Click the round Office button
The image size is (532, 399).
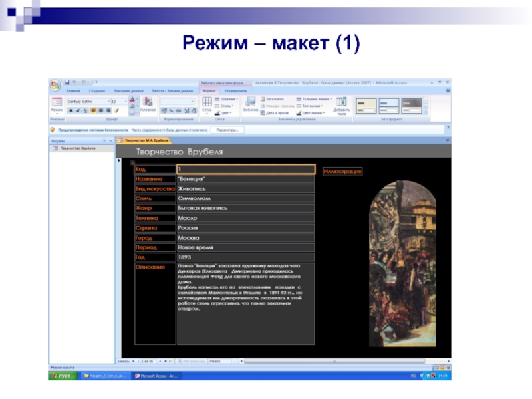(53, 84)
